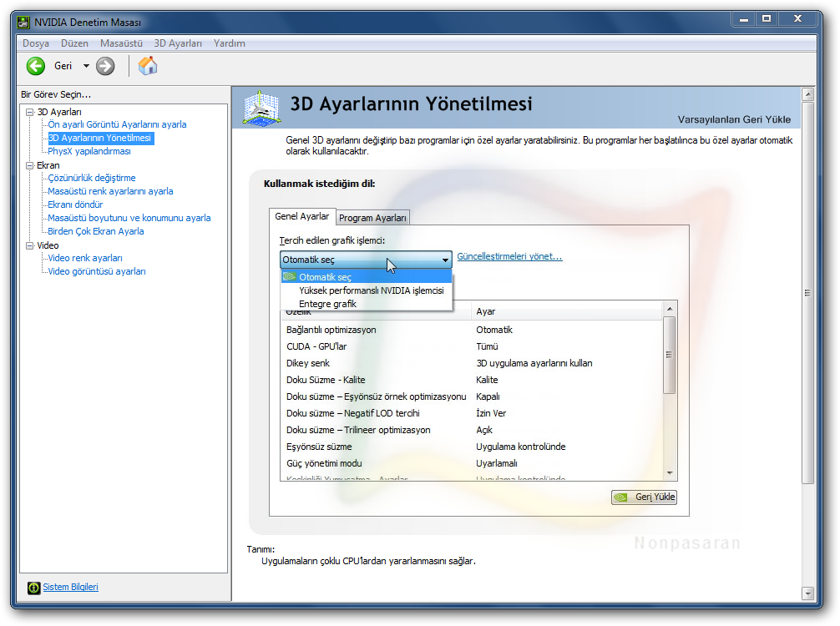Click Doku süzme – Negatif LOD tercihi row
Viewport: 840px width, 626px height.
point(472,413)
